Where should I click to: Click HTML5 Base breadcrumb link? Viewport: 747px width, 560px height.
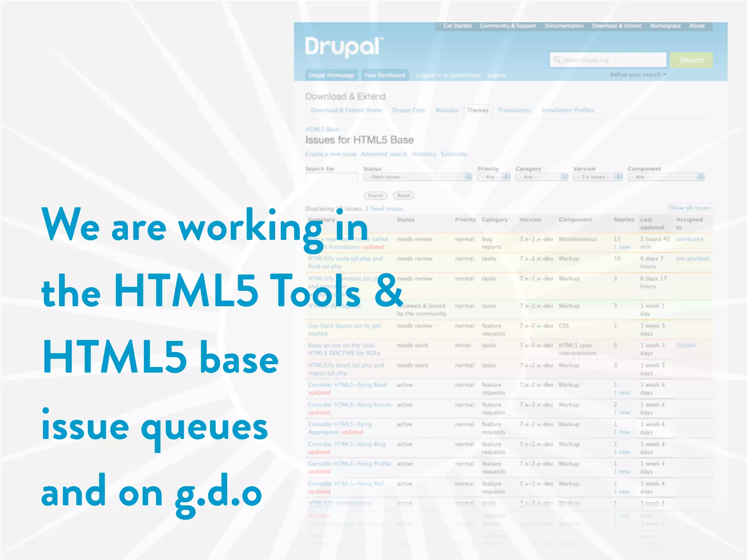pyautogui.click(x=322, y=129)
